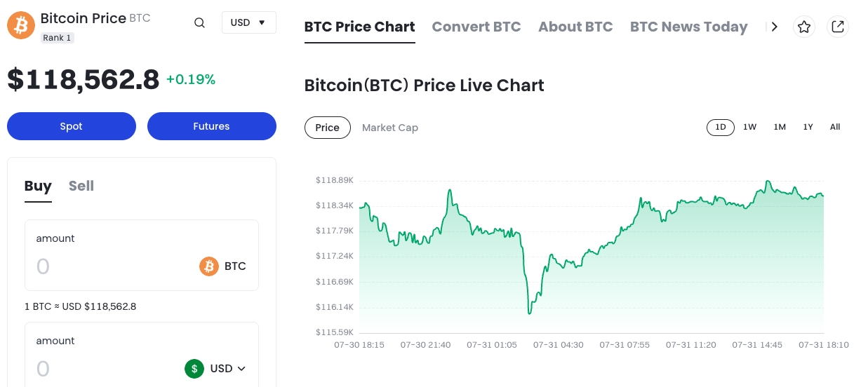Click the share external link icon
The image size is (868, 387).
click(x=837, y=27)
